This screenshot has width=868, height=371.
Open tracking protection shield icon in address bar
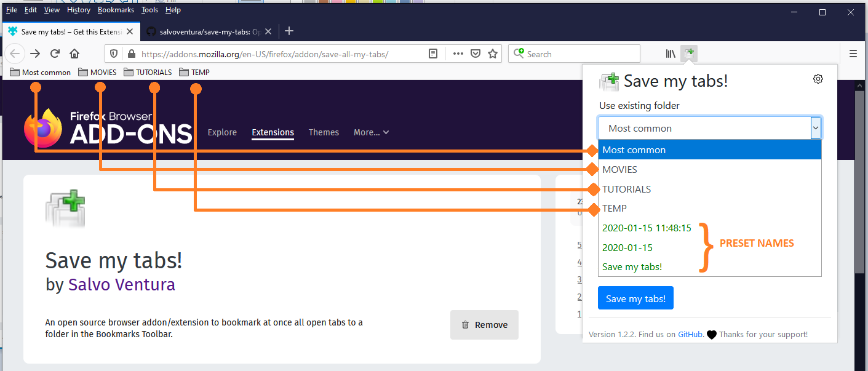coord(114,54)
